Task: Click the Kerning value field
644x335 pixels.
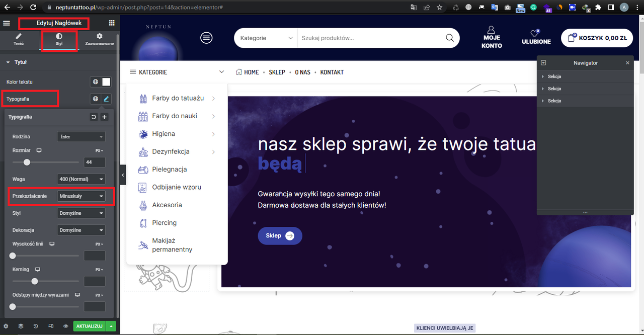Action: click(x=95, y=281)
